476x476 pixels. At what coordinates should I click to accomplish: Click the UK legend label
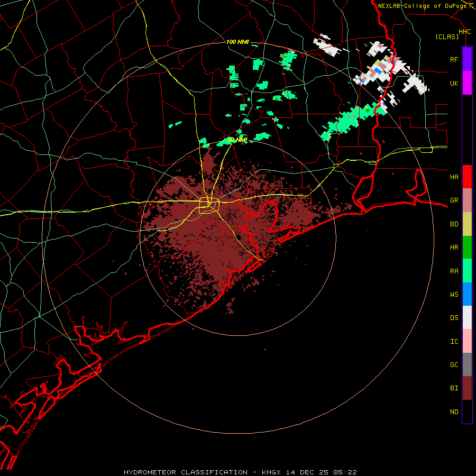[454, 83]
